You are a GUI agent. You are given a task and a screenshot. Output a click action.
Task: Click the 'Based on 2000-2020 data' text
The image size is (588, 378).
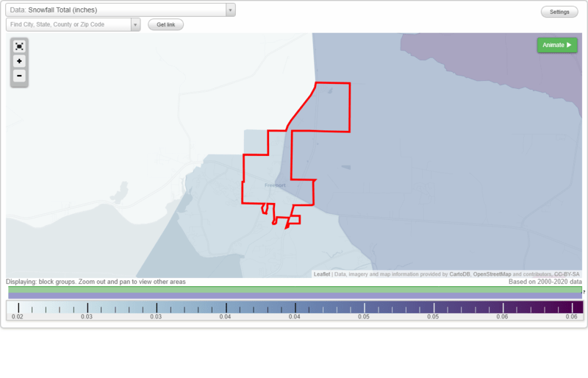pyautogui.click(x=545, y=282)
